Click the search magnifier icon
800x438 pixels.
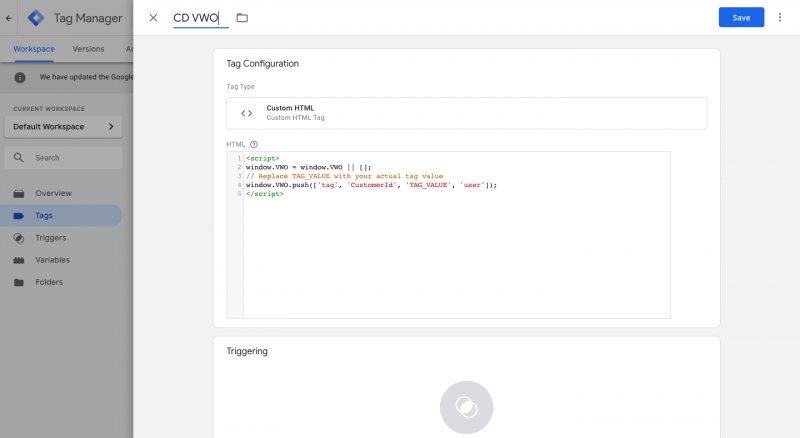18,158
